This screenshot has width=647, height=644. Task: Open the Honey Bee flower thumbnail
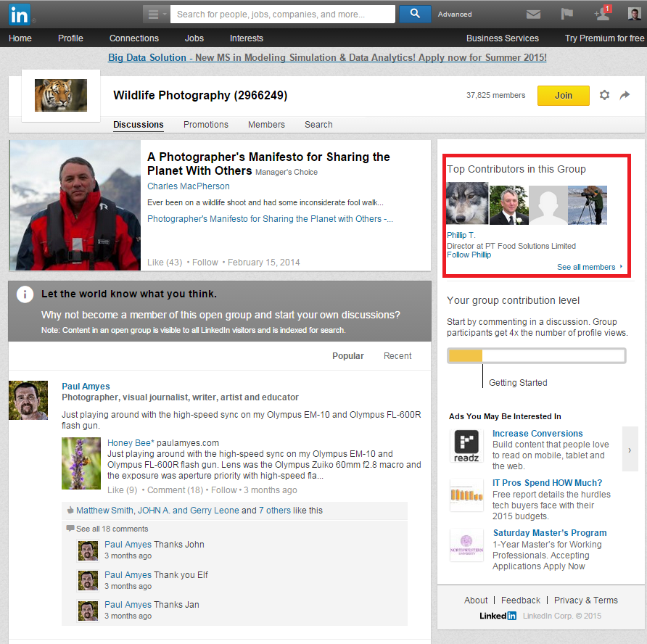pyautogui.click(x=81, y=463)
